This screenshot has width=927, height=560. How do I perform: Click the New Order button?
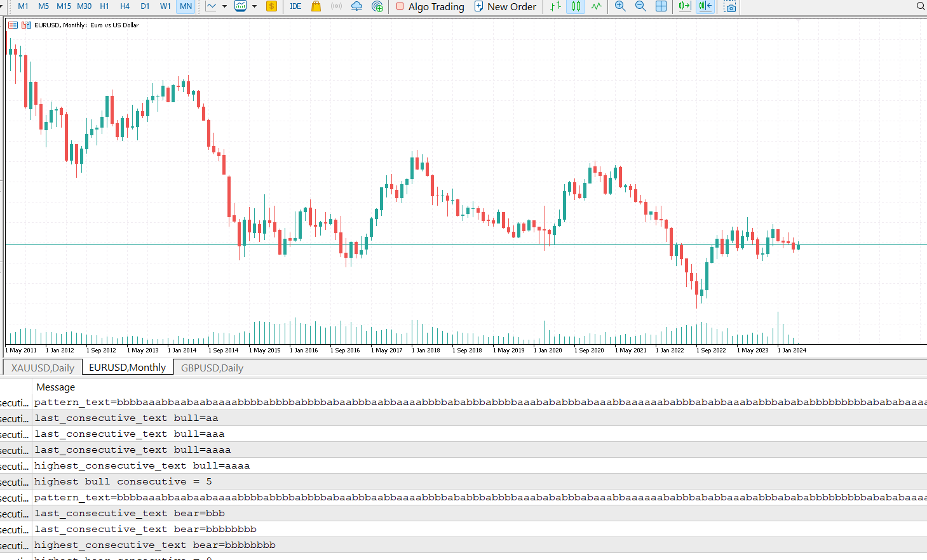coord(505,7)
